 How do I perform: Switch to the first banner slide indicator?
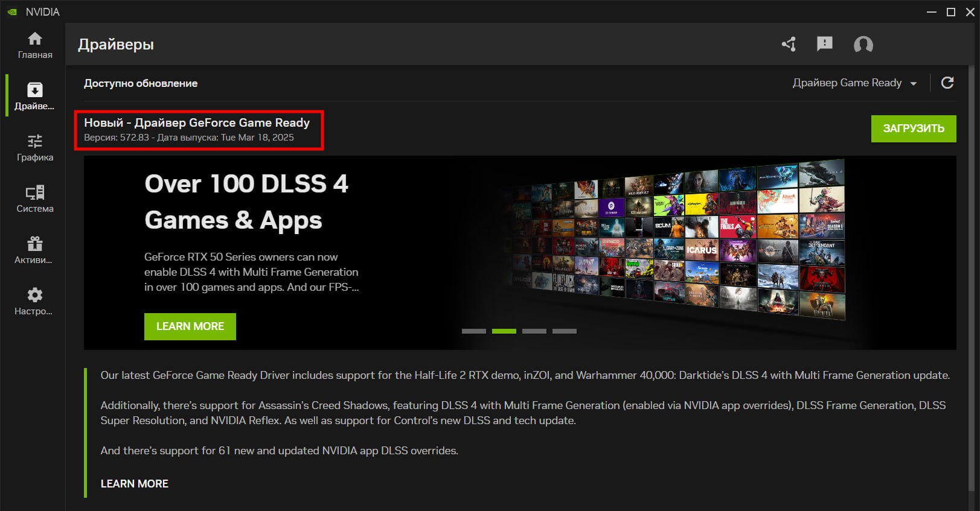[x=474, y=331]
